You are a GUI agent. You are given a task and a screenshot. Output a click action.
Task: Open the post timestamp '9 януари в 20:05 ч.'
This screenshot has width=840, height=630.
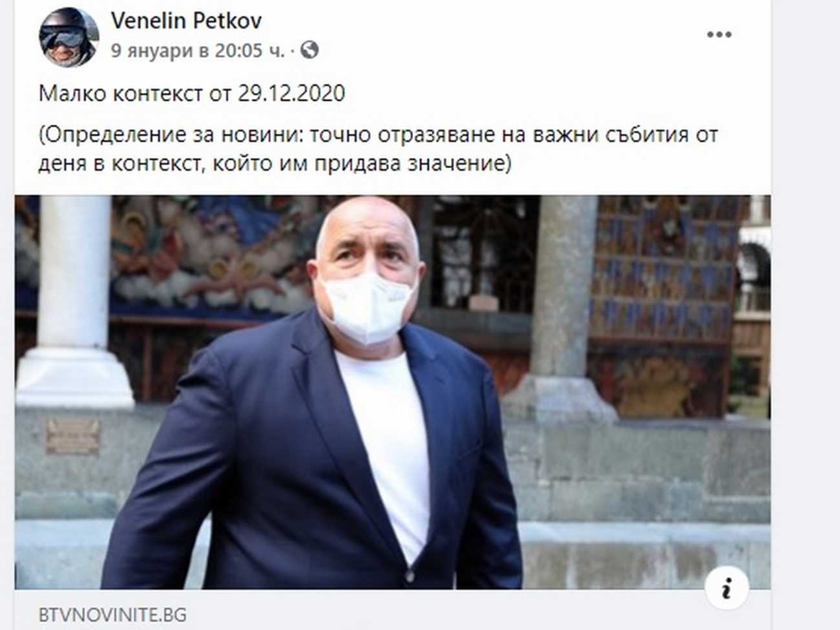(197, 50)
